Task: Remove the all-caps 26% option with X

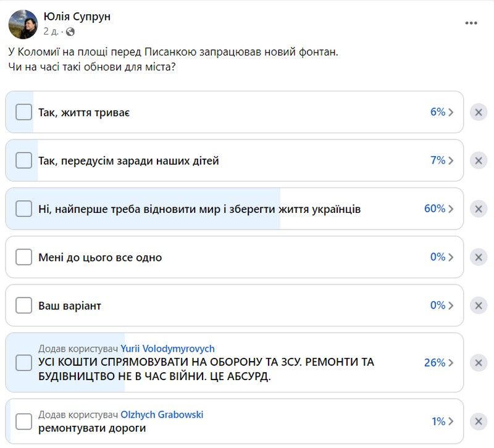Action: [477, 363]
